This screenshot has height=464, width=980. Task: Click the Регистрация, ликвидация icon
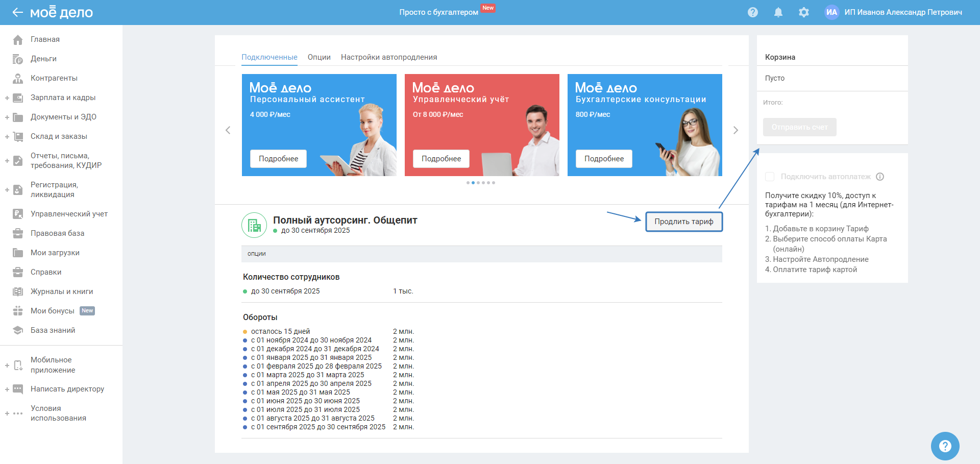tap(18, 190)
